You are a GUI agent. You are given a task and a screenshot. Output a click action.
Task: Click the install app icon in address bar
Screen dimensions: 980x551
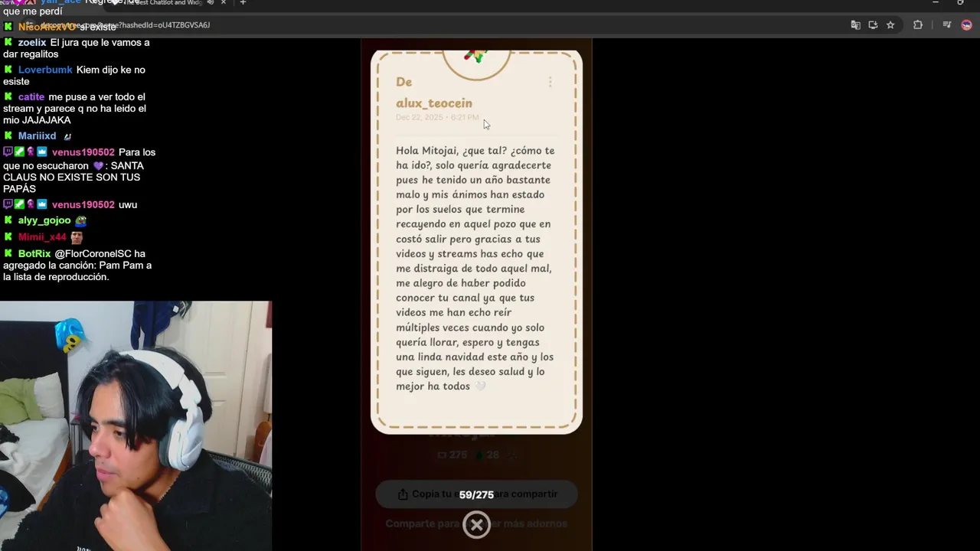coord(873,25)
